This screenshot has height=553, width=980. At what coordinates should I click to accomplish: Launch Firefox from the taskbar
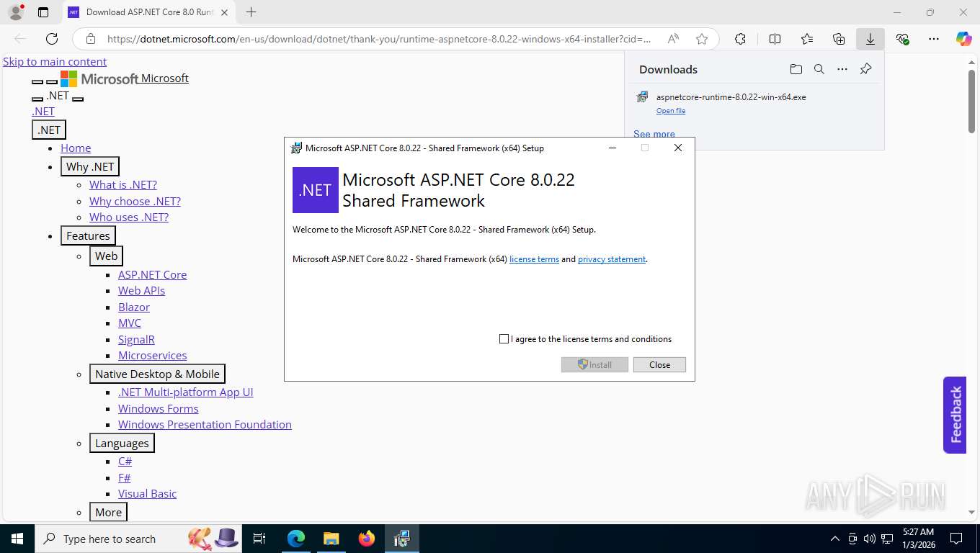point(367,539)
